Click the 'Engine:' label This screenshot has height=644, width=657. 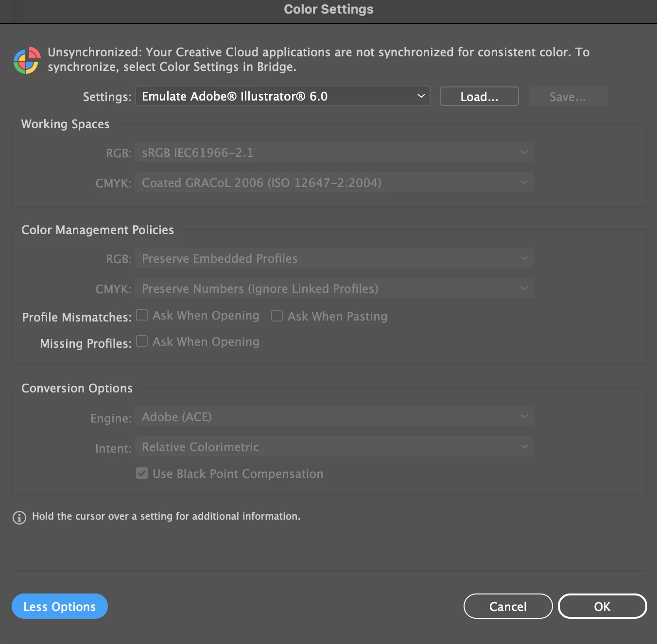[x=111, y=418]
